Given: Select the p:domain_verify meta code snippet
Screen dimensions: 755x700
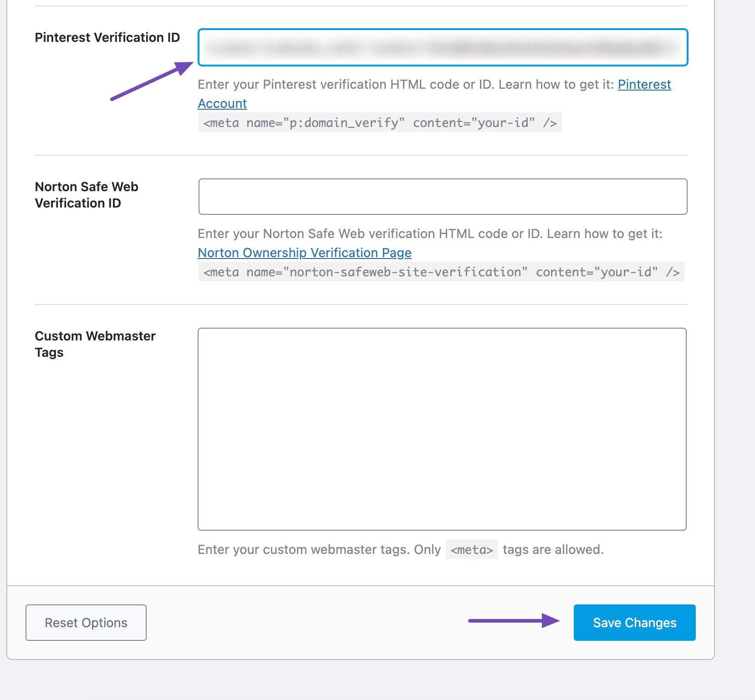Looking at the screenshot, I should (x=382, y=122).
